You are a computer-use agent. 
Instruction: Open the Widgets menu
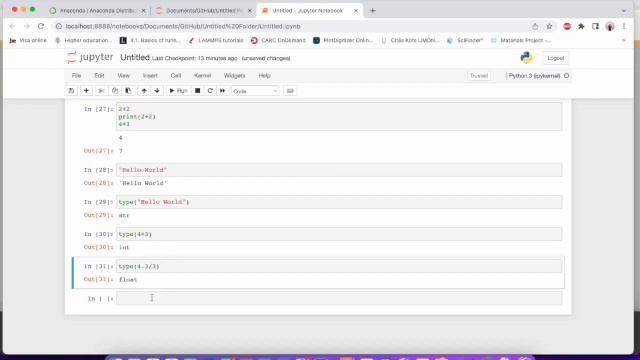click(x=234, y=76)
